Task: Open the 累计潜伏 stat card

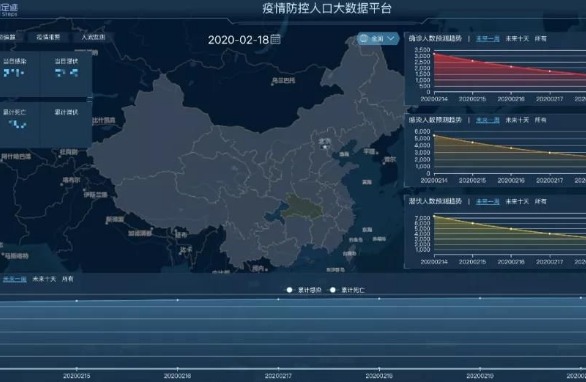Action: coord(66,124)
